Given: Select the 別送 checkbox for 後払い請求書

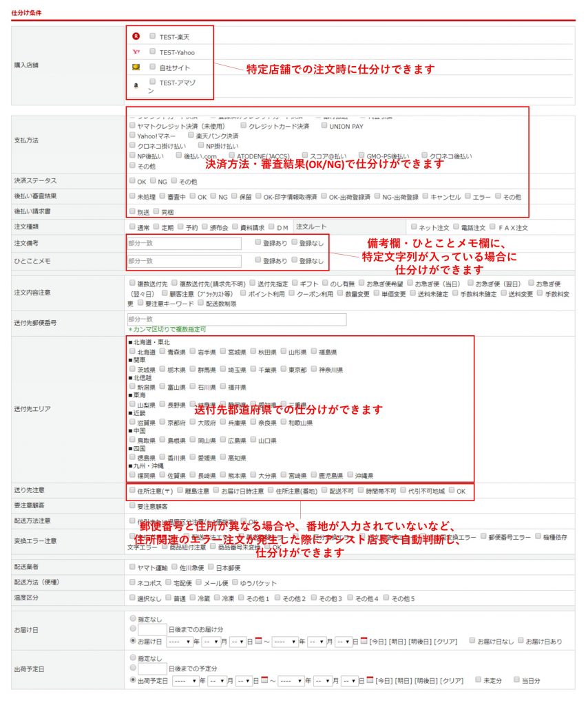Looking at the screenshot, I should pyautogui.click(x=132, y=211).
